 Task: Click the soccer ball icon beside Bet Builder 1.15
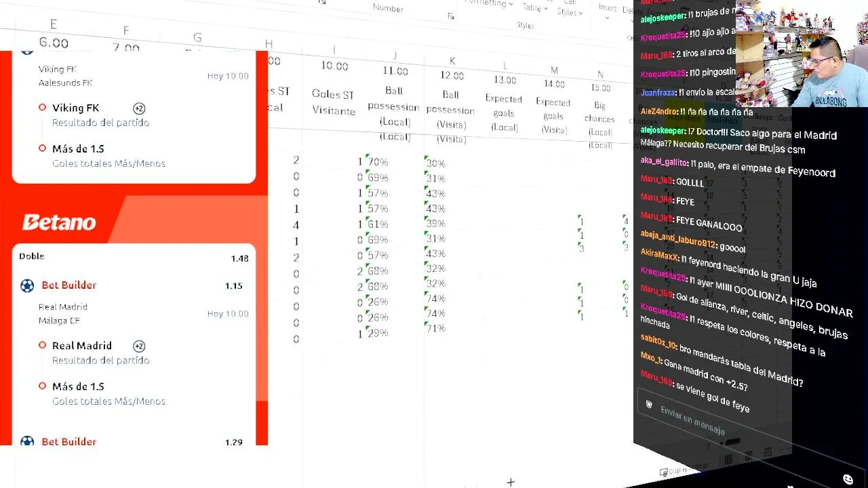(27, 286)
